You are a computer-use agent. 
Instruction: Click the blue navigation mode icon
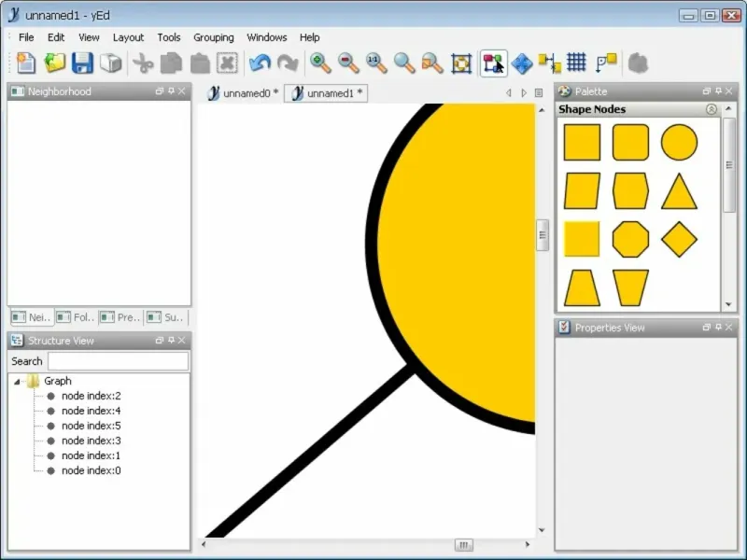click(522, 63)
